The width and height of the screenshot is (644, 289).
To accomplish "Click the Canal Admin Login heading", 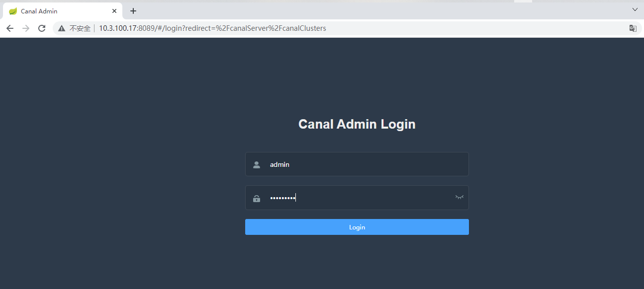I will pos(357,124).
